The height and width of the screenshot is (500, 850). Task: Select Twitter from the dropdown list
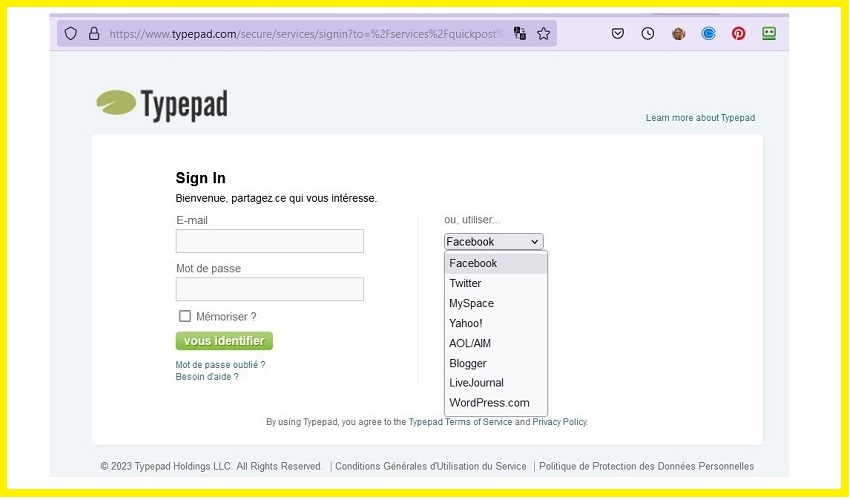(465, 283)
